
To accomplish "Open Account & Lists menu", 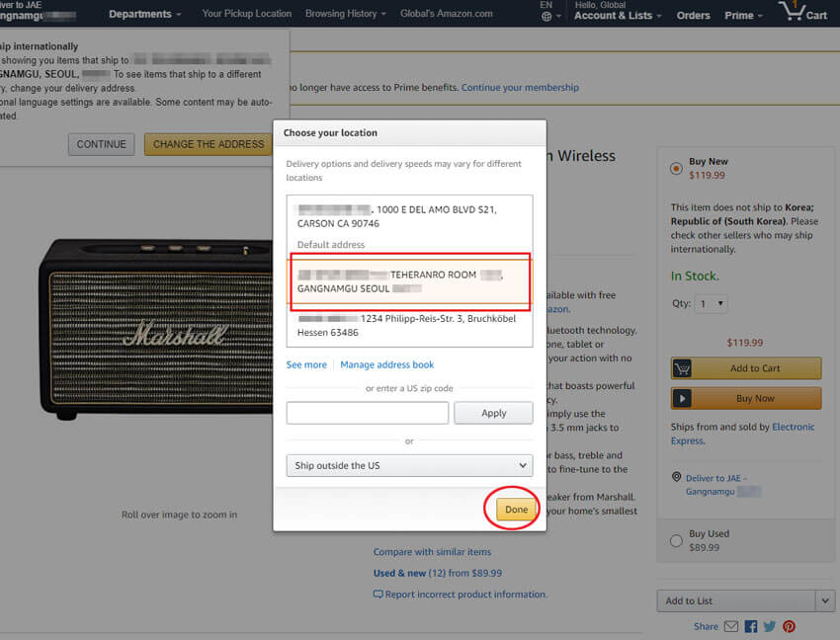I will tap(618, 16).
